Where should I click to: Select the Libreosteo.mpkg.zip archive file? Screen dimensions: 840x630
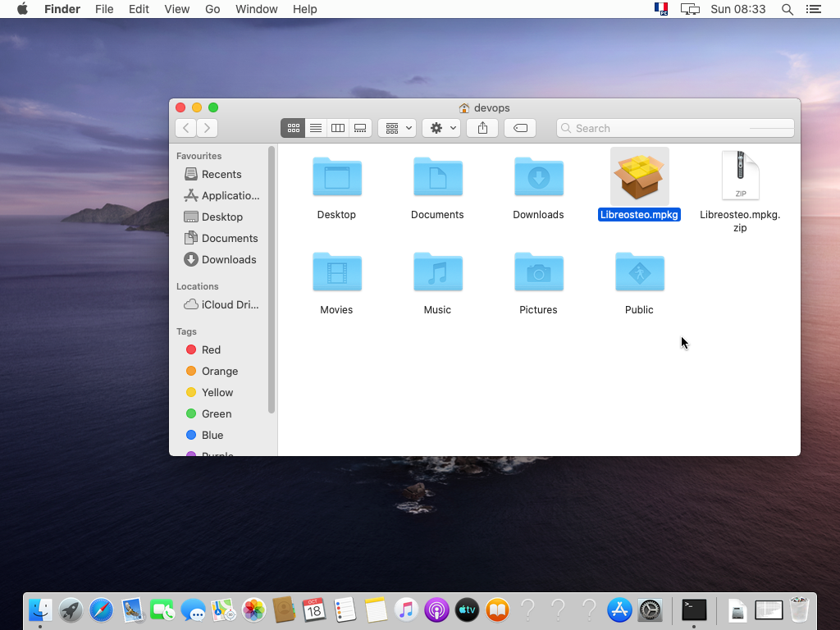click(740, 176)
